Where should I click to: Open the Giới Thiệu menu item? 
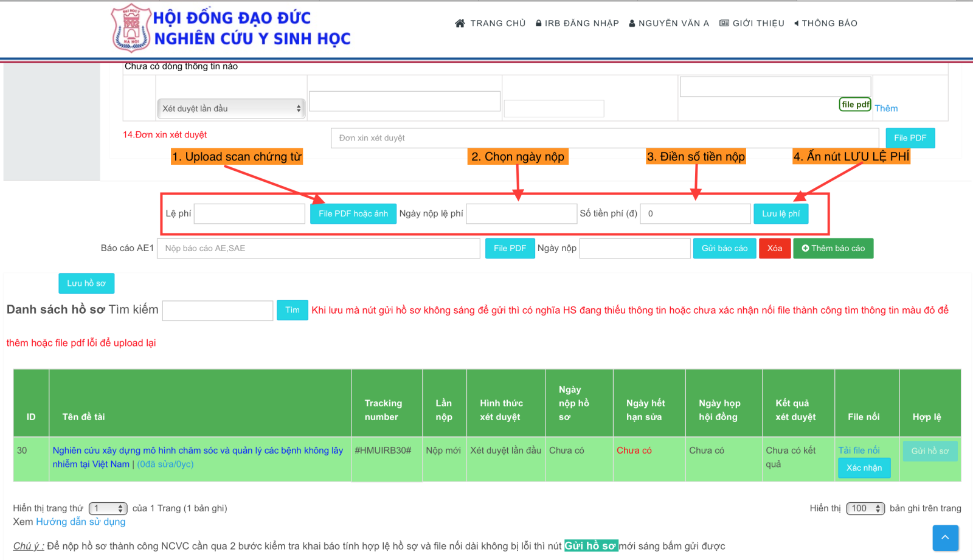pyautogui.click(x=752, y=23)
